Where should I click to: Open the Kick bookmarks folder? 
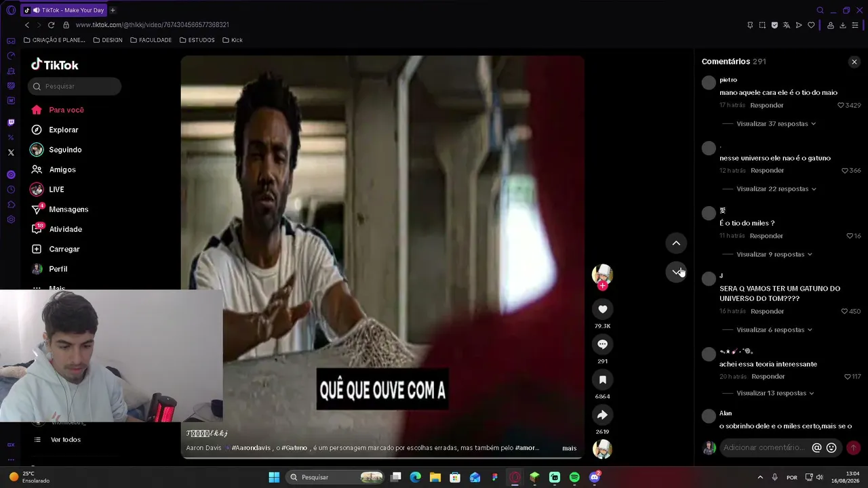[x=232, y=40]
